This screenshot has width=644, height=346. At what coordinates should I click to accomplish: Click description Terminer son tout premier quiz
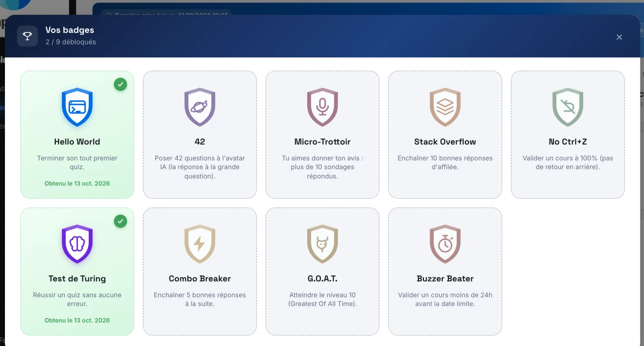[x=77, y=163]
